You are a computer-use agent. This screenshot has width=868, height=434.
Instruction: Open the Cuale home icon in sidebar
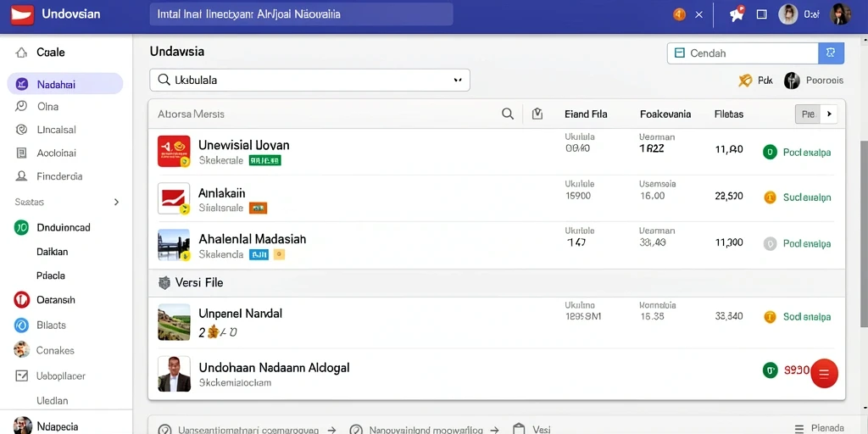(21, 53)
